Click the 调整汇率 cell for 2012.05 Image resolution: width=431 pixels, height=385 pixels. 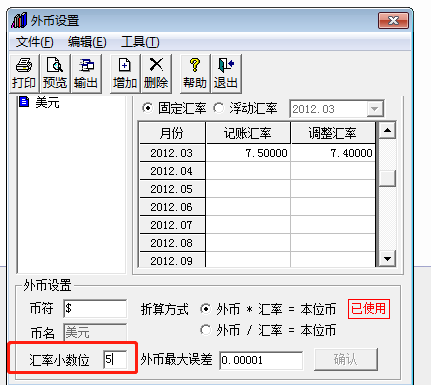[x=333, y=189]
